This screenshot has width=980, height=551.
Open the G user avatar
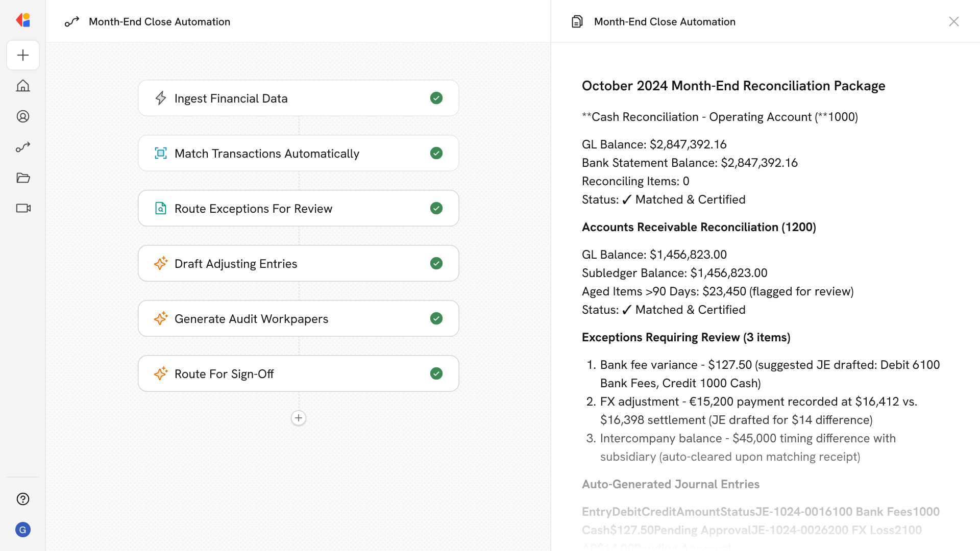[x=23, y=530]
